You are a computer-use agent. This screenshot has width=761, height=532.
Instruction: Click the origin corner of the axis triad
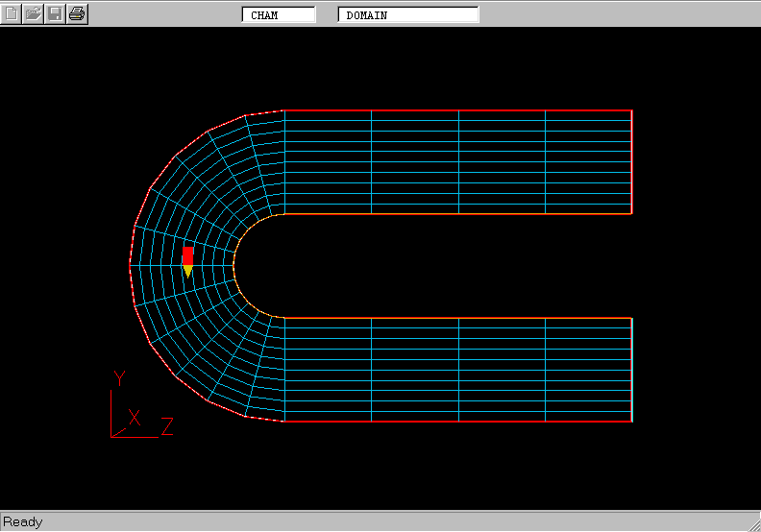(x=112, y=436)
